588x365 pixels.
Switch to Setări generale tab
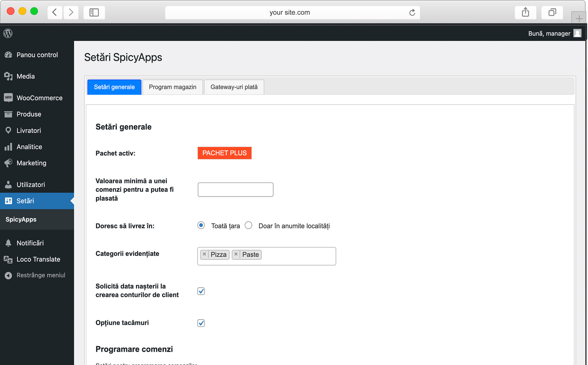(x=114, y=87)
